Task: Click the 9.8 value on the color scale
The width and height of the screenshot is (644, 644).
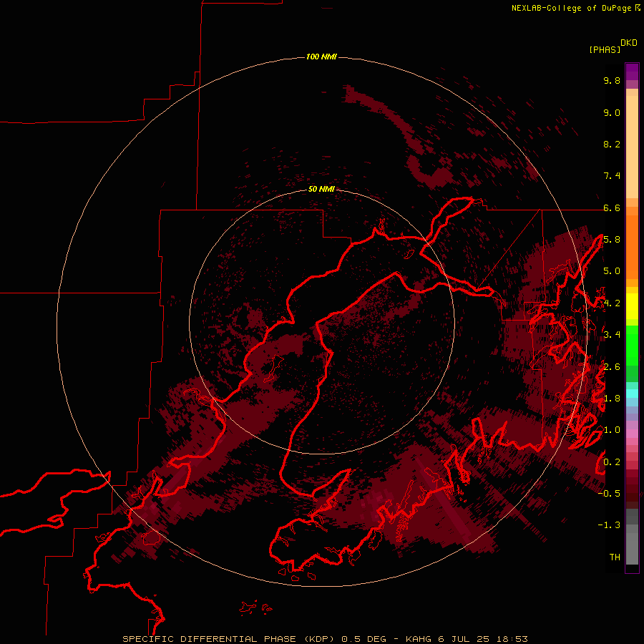Action: tap(612, 81)
